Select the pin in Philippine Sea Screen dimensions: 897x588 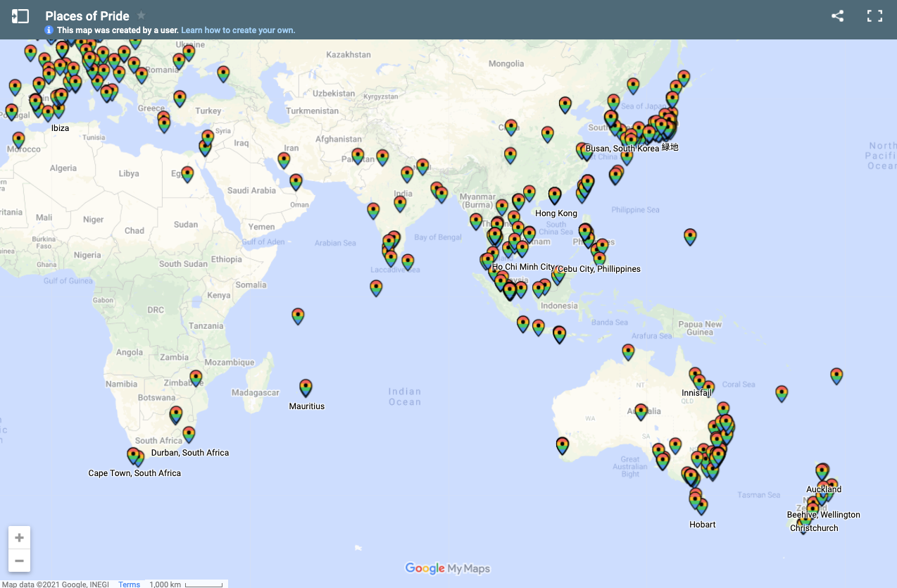[690, 237]
